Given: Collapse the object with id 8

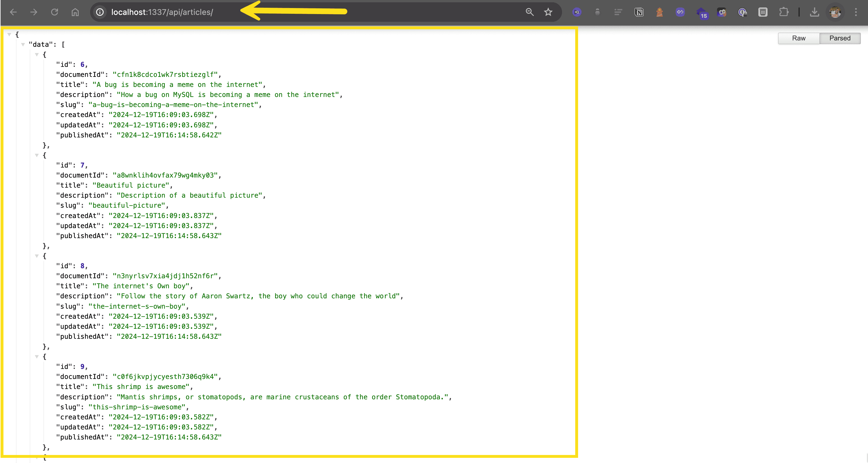Looking at the screenshot, I should coord(37,256).
